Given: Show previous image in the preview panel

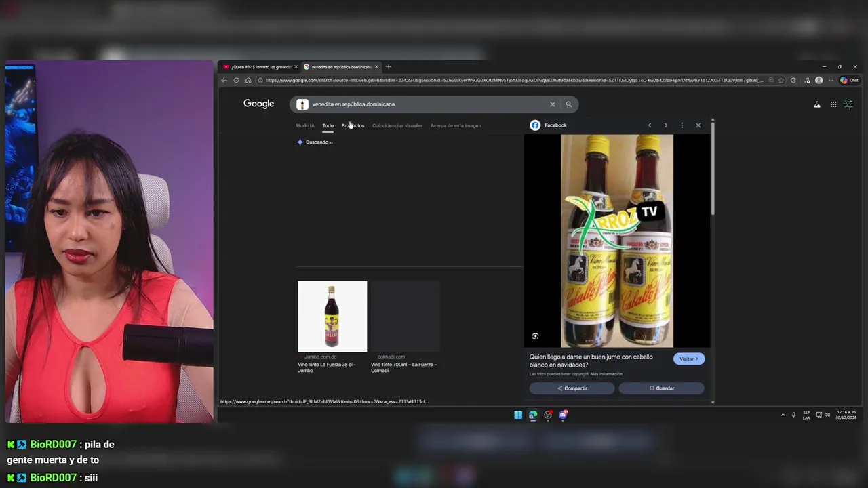Looking at the screenshot, I should tap(650, 125).
